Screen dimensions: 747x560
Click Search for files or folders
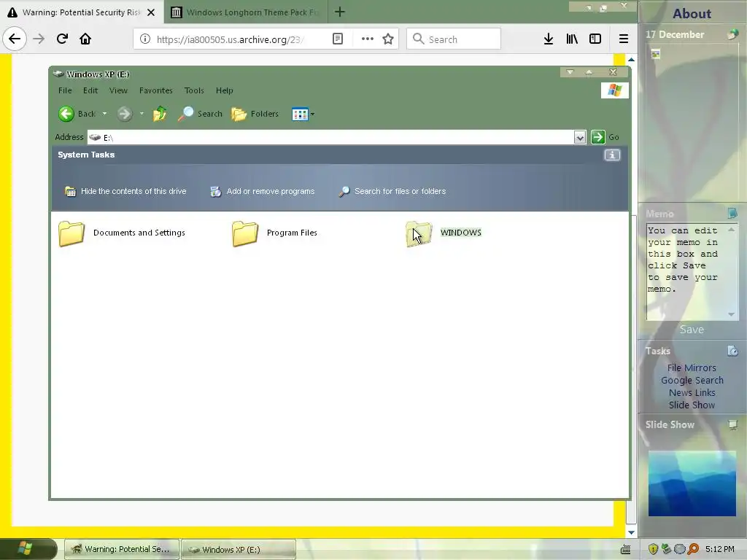point(392,192)
